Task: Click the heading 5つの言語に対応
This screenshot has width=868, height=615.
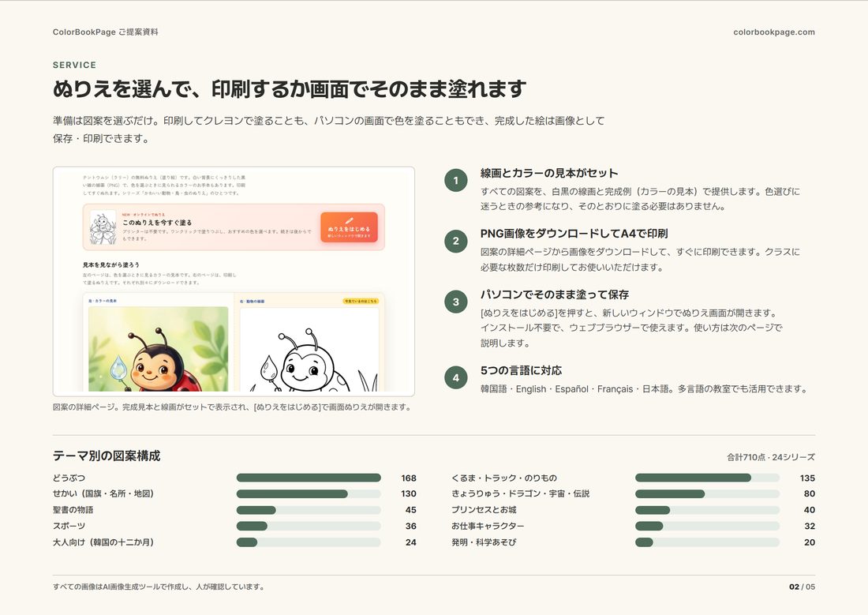Action: point(521,370)
